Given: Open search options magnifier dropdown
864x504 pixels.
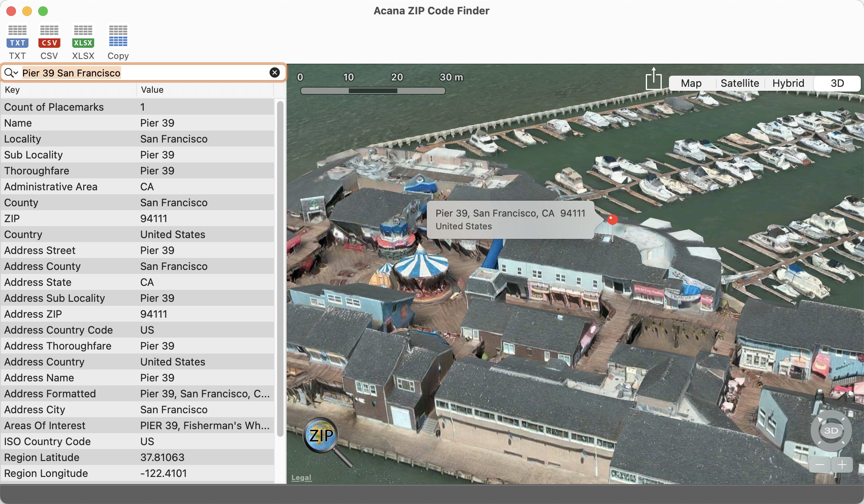Looking at the screenshot, I should point(11,73).
